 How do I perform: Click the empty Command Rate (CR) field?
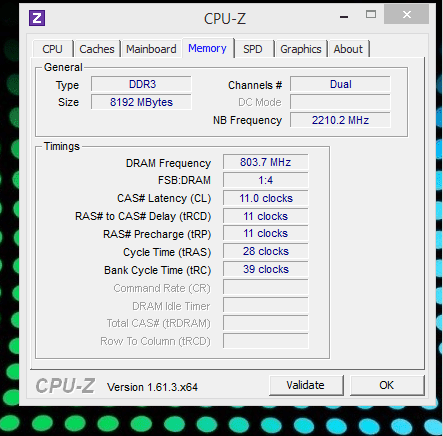click(x=266, y=287)
